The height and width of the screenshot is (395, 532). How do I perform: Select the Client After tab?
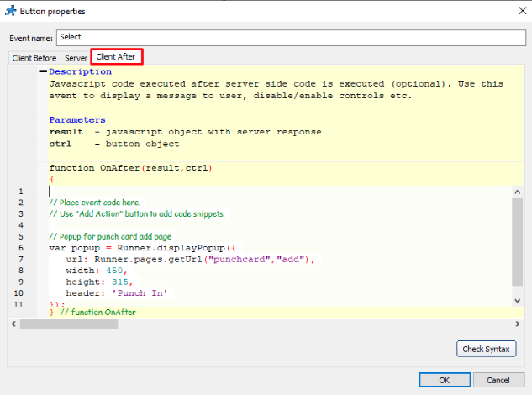(116, 57)
